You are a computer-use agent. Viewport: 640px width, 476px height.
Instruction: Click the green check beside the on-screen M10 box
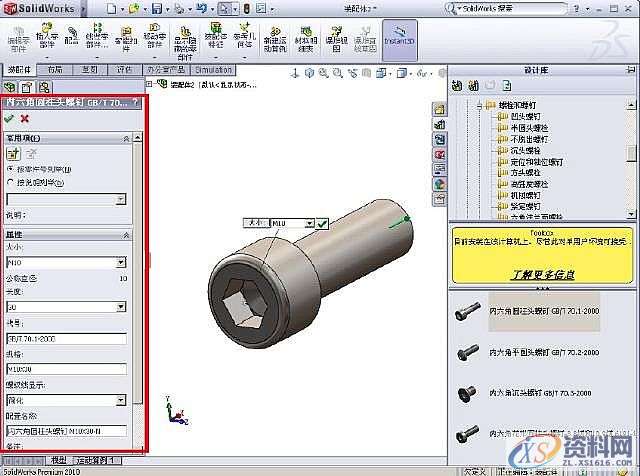pos(322,223)
